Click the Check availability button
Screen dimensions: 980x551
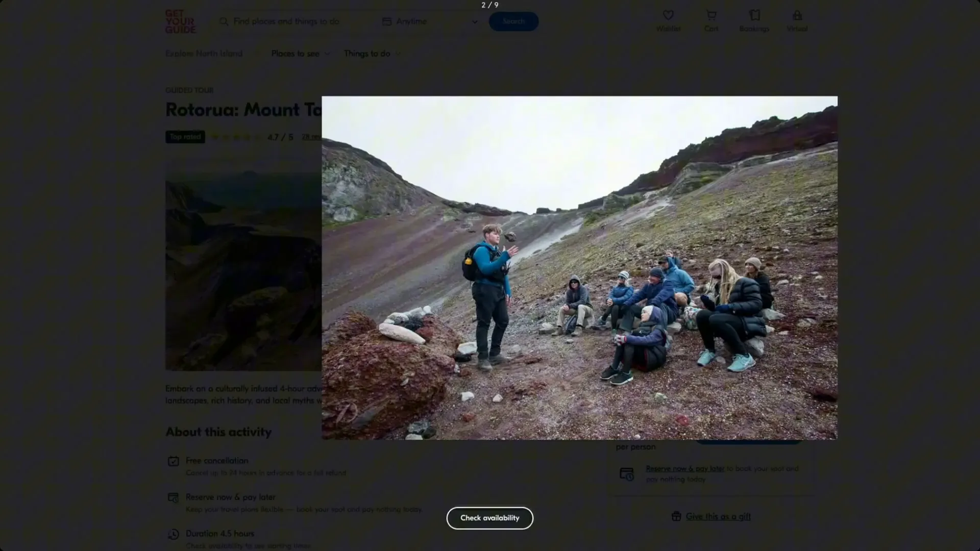coord(489,518)
